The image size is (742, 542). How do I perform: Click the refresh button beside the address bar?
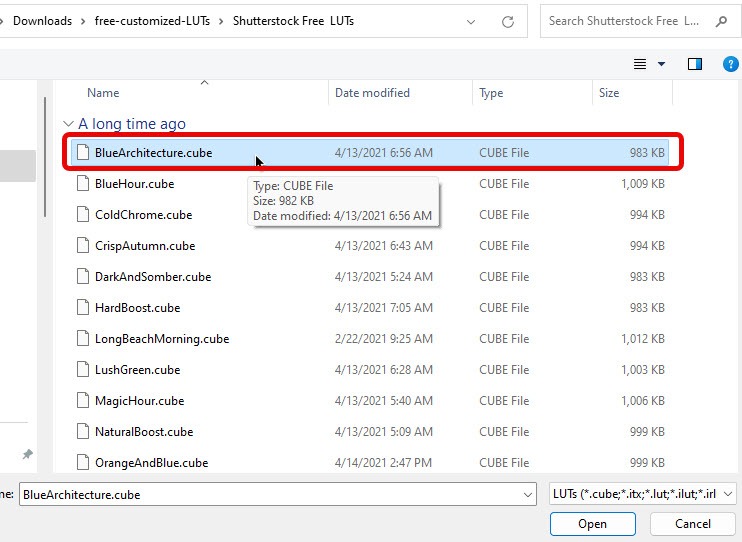tap(508, 21)
